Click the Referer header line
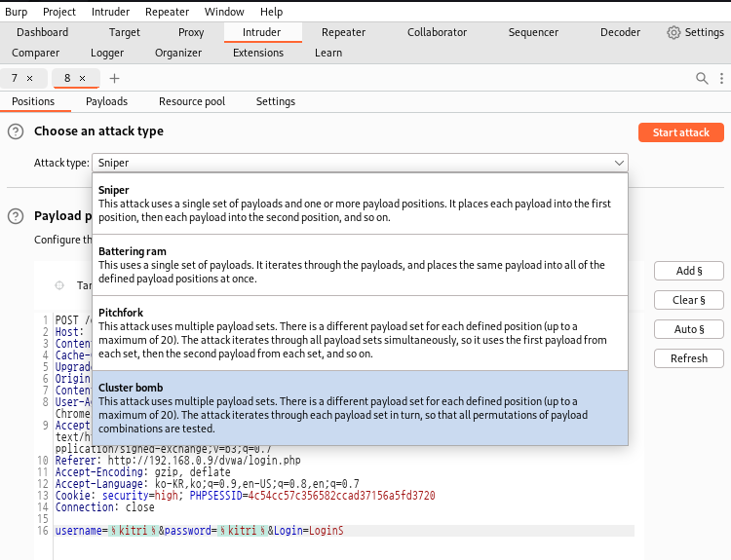This screenshot has height=560, width=731. pyautogui.click(x=177, y=461)
